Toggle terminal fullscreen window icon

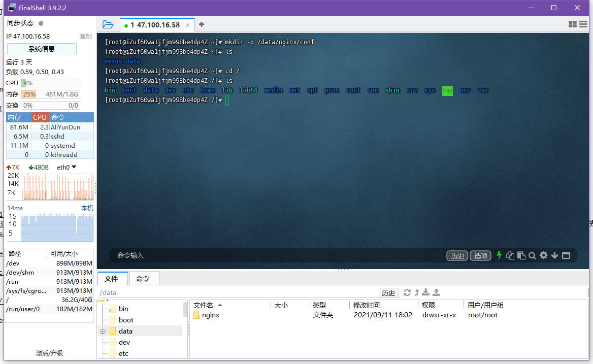tap(566, 255)
